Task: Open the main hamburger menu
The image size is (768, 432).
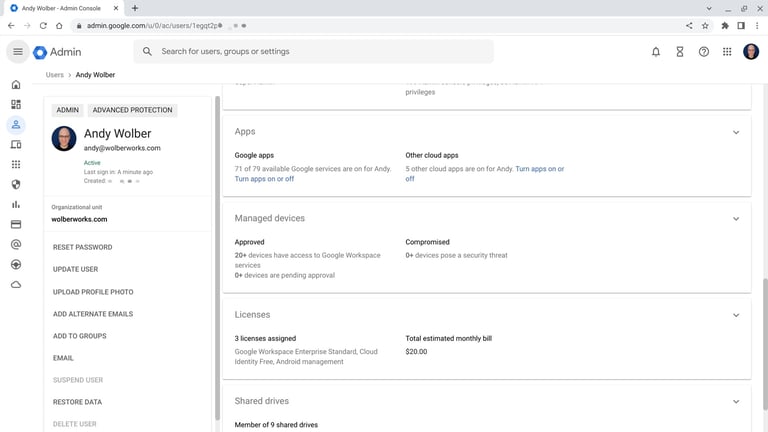Action: [x=17, y=52]
